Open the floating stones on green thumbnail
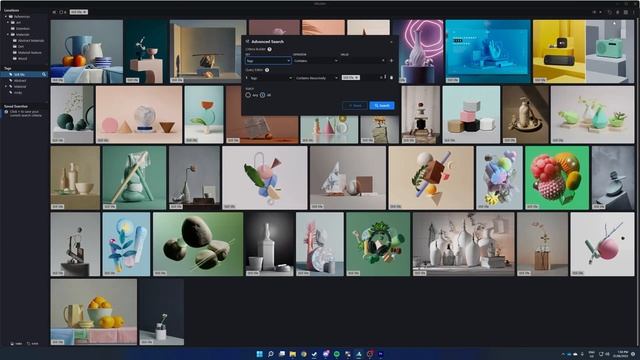 pos(198,244)
